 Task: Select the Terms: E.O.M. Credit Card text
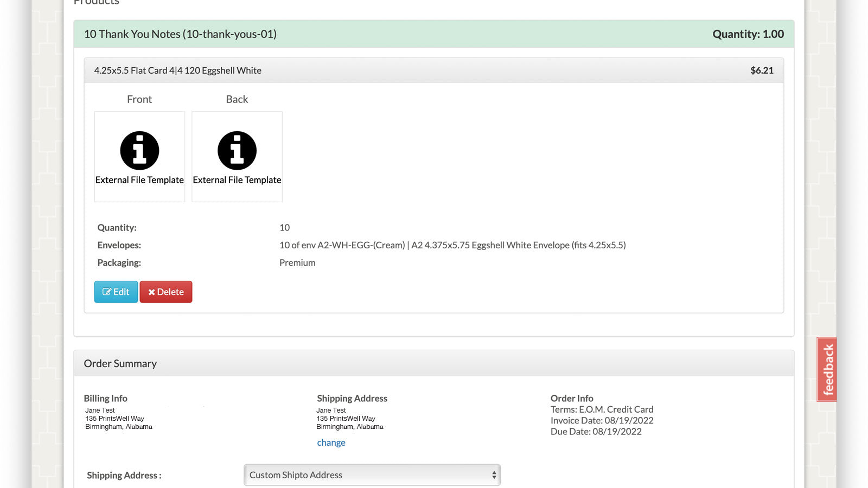[602, 409]
